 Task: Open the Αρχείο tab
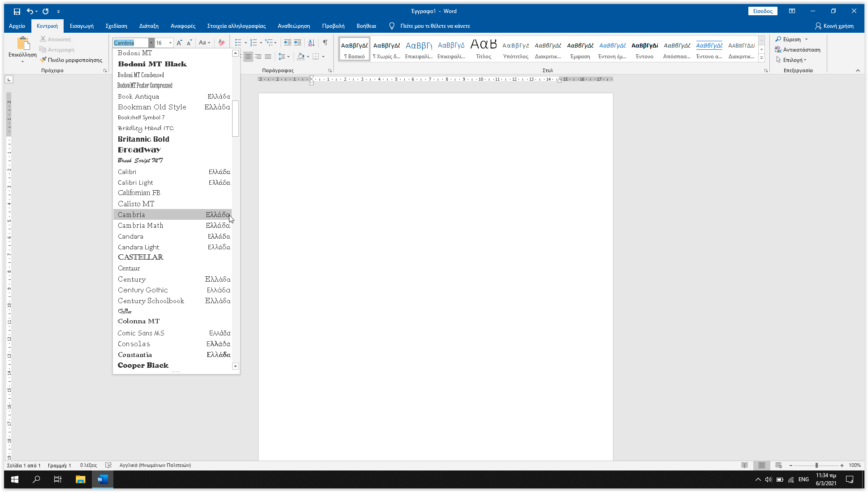click(x=17, y=26)
